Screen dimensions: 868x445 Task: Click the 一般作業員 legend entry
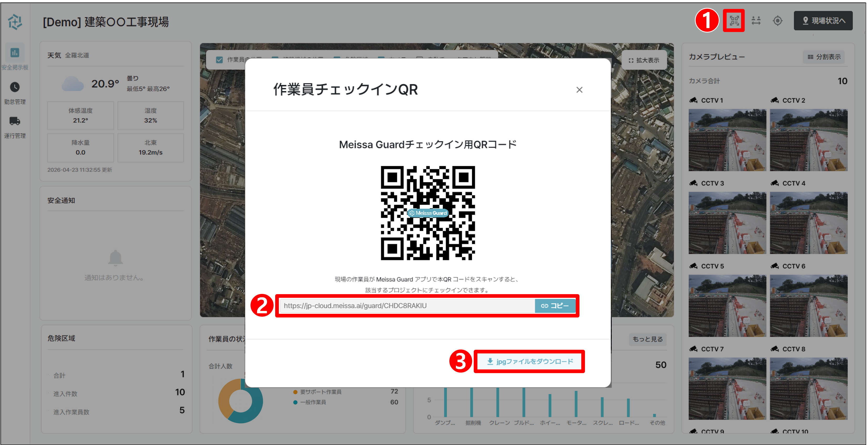click(346, 402)
